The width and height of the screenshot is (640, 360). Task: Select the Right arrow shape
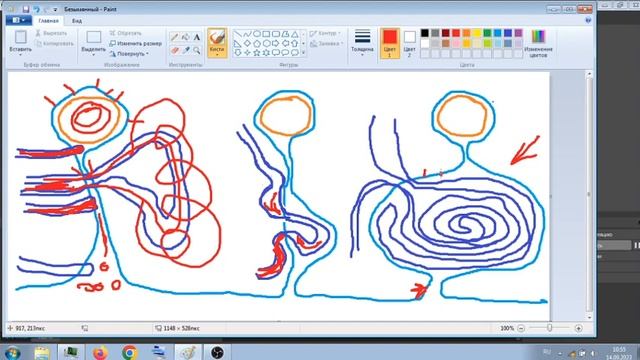[x=276, y=44]
